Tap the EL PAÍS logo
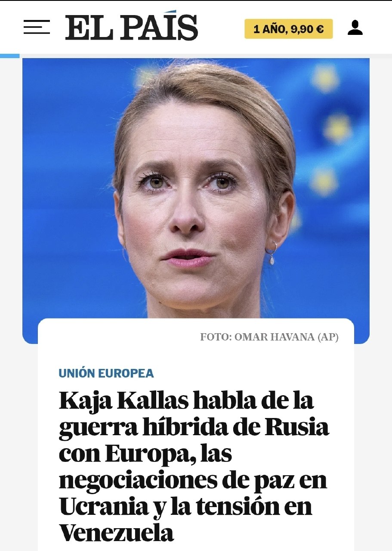This screenshot has width=392, height=551. tap(132, 27)
